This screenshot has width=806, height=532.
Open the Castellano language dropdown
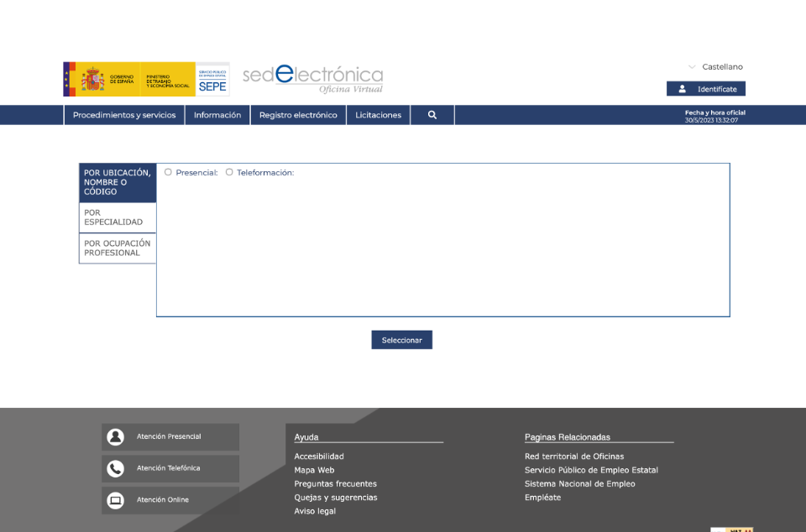pos(715,67)
